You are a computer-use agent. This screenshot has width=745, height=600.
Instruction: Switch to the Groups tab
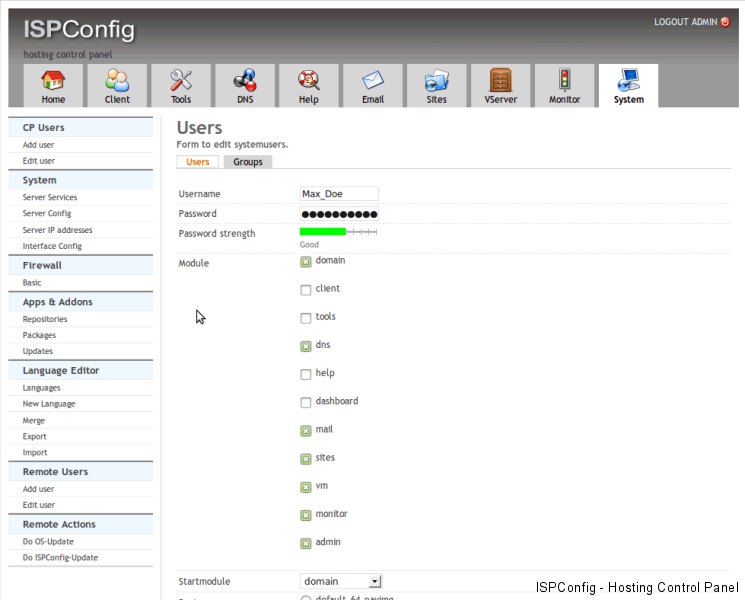point(248,162)
